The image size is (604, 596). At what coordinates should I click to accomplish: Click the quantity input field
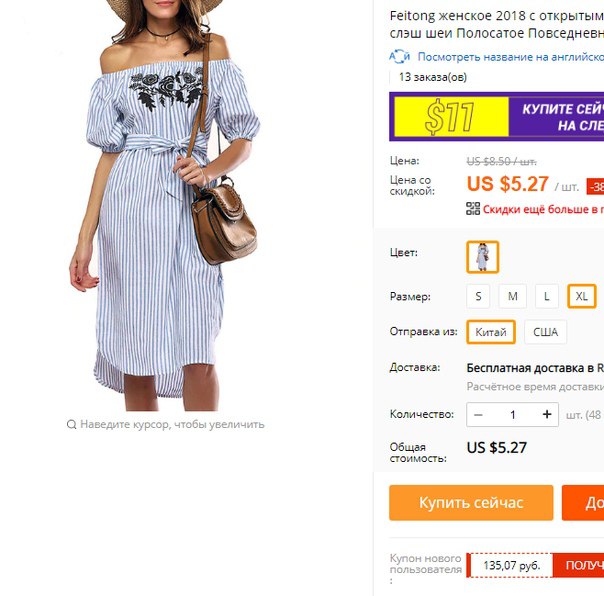[x=513, y=415]
